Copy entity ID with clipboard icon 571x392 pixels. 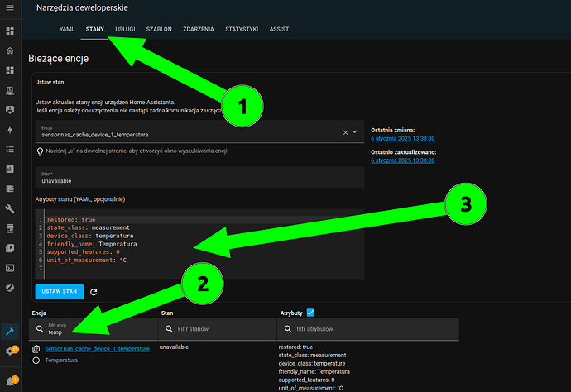pos(36,349)
